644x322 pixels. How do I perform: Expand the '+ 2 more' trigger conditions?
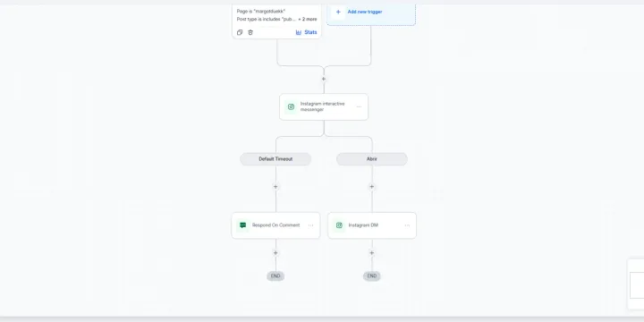pos(308,20)
